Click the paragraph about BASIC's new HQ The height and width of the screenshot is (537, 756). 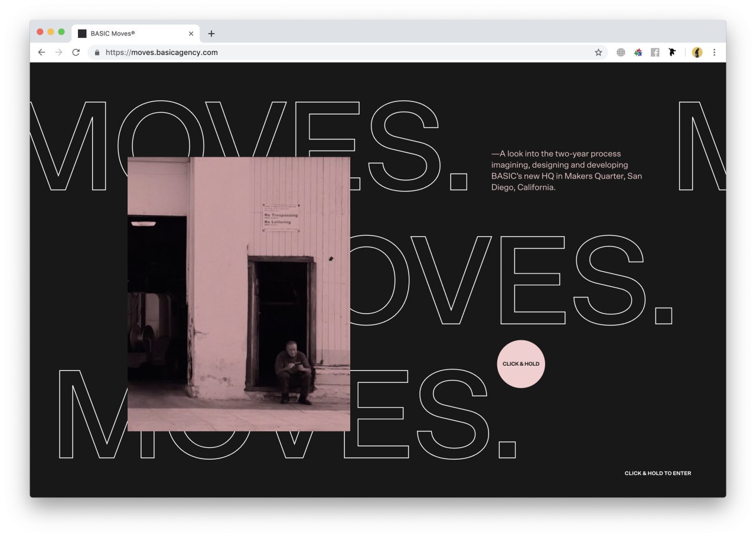566,171
